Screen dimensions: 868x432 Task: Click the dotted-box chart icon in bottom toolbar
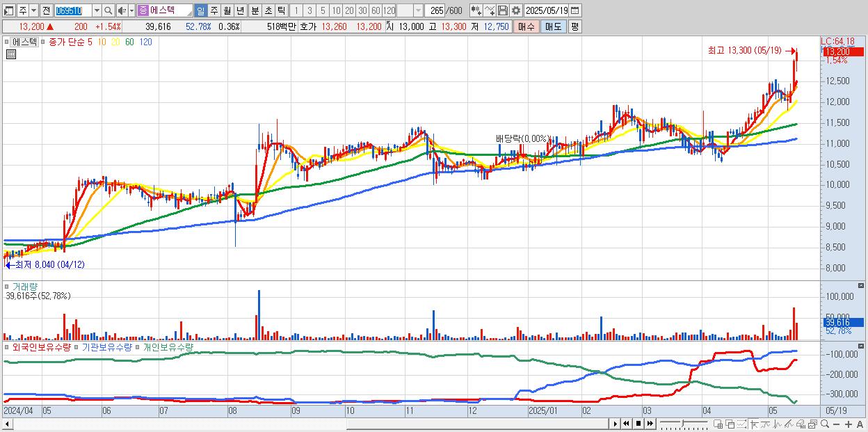[742, 424]
